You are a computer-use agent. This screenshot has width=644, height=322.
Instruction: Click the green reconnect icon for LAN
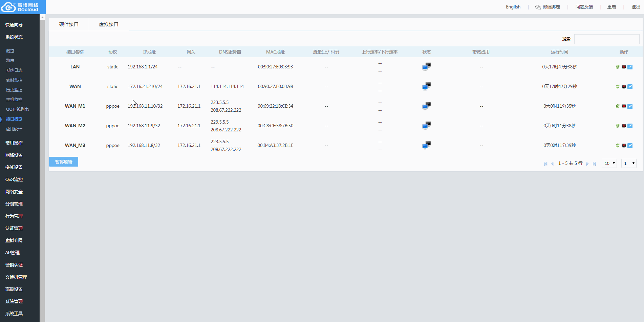(x=618, y=67)
